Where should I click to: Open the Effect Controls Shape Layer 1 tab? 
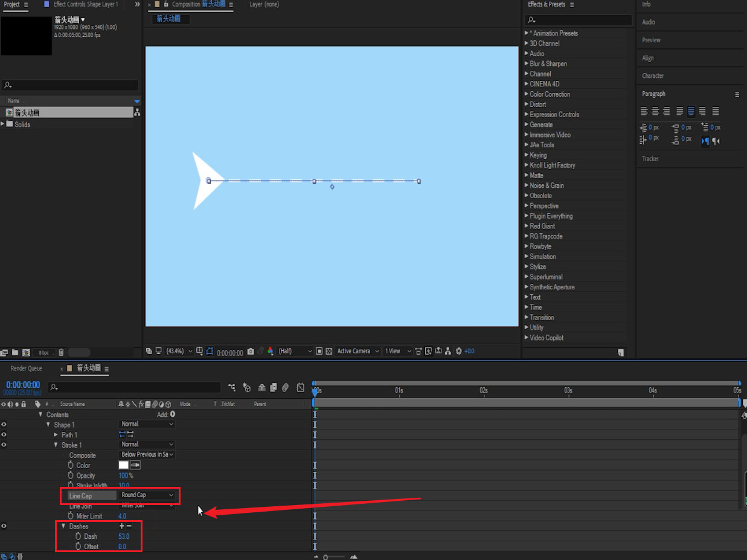tap(85, 4)
